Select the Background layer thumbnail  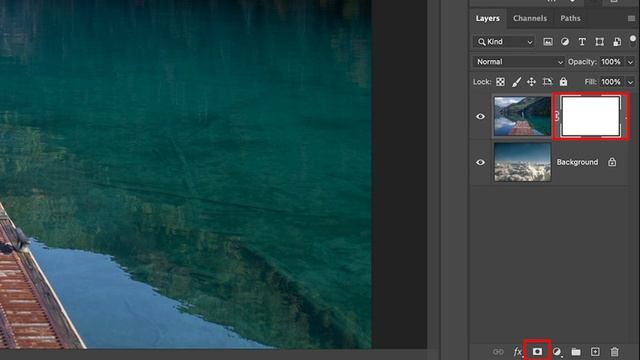click(x=522, y=162)
